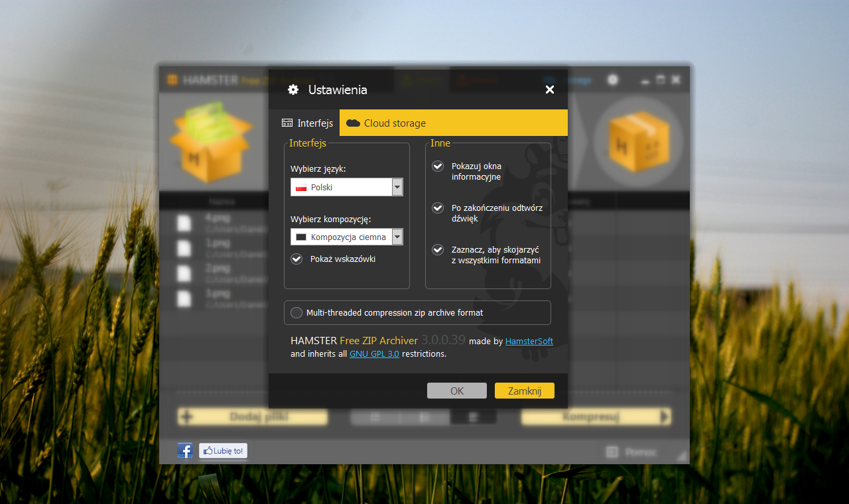Image resolution: width=849 pixels, height=504 pixels.
Task: Select the 3.png row in file list
Action: pyautogui.click(x=214, y=298)
